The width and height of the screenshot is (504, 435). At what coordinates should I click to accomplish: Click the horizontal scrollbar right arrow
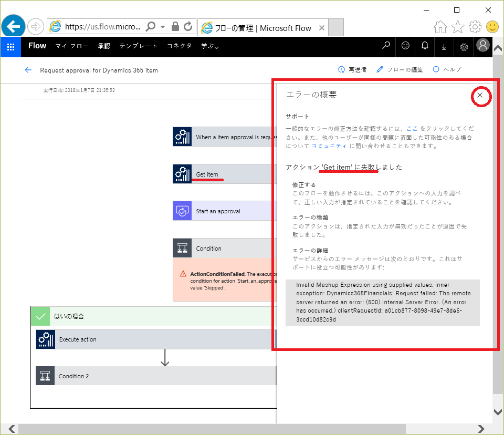[481, 429]
